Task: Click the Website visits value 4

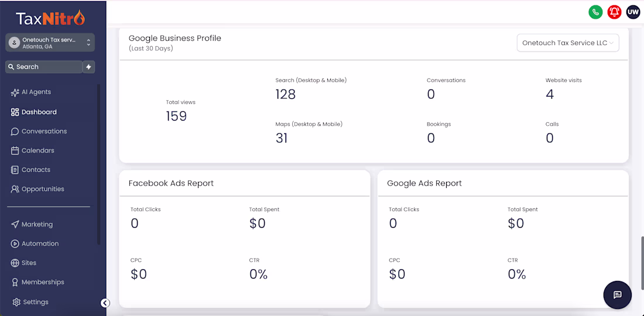Action: [x=550, y=94]
